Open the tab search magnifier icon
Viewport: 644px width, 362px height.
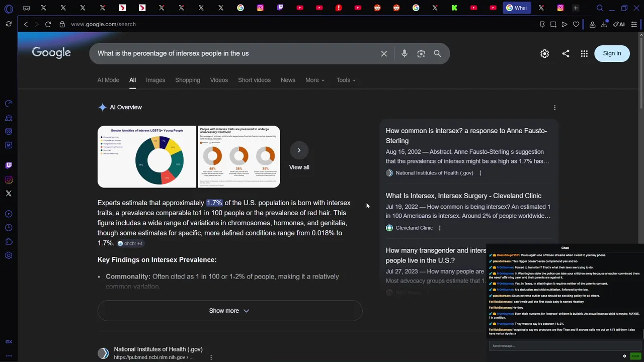(x=600, y=8)
